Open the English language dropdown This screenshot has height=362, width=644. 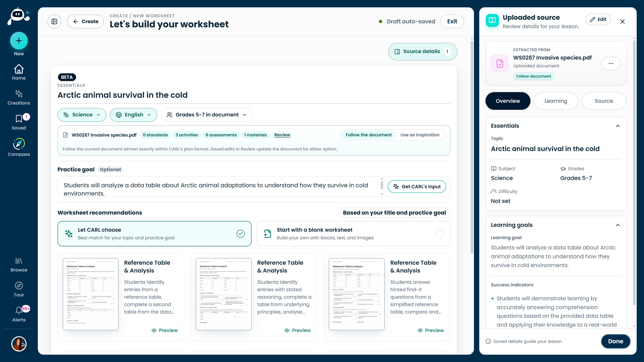point(133,115)
